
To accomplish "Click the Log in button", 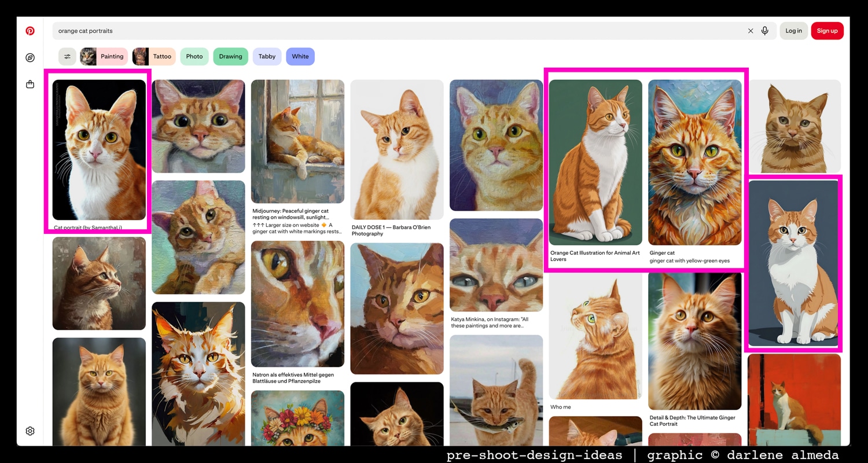I will click(793, 31).
